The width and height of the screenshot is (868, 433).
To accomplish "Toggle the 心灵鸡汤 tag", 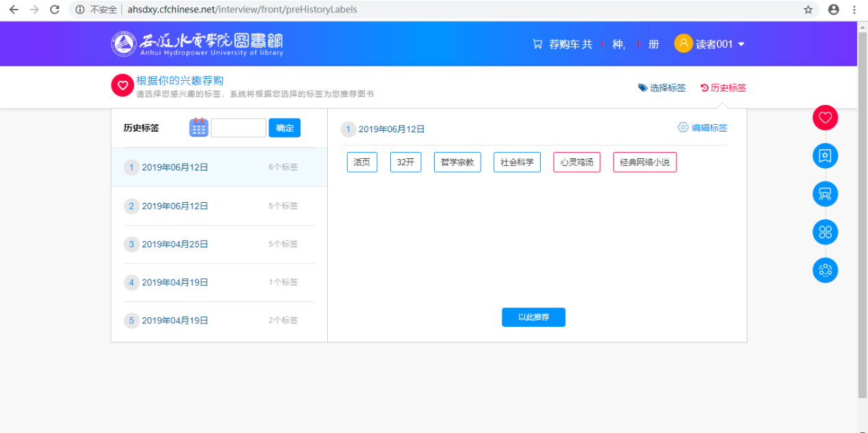I will click(x=576, y=162).
